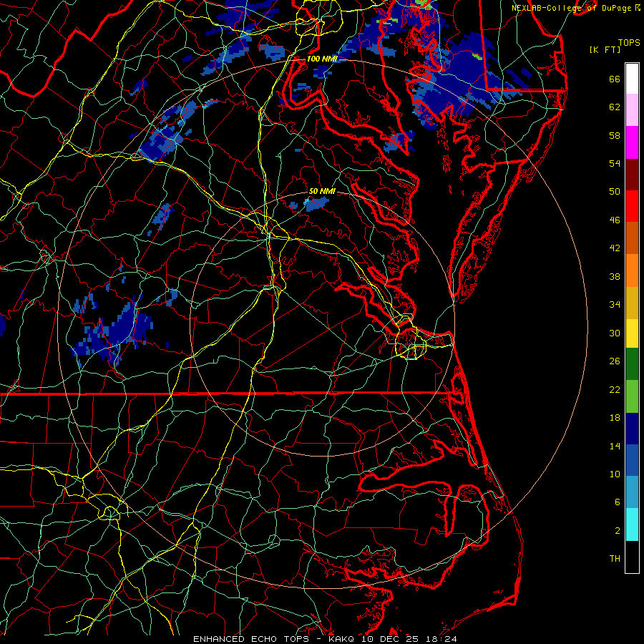This screenshot has width=644, height=644.
Task: Click the 'TH' threshold legend label
Action: (615, 559)
